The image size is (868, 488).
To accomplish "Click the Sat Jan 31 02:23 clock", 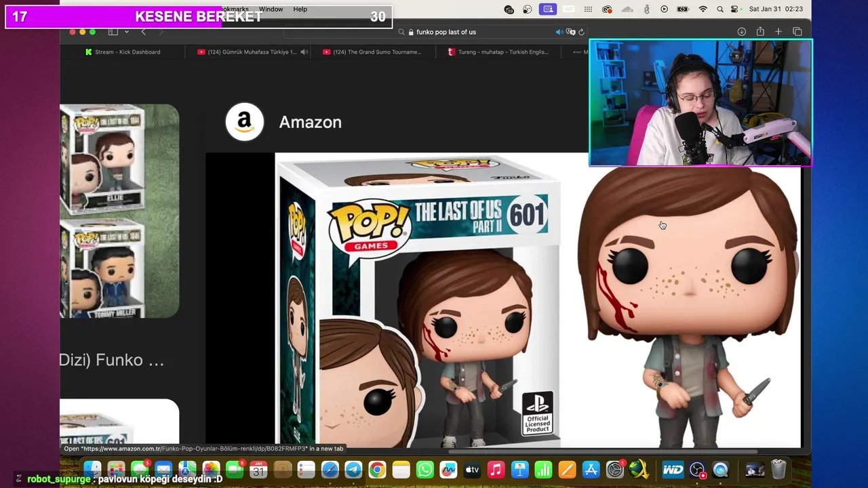I will [x=776, y=9].
